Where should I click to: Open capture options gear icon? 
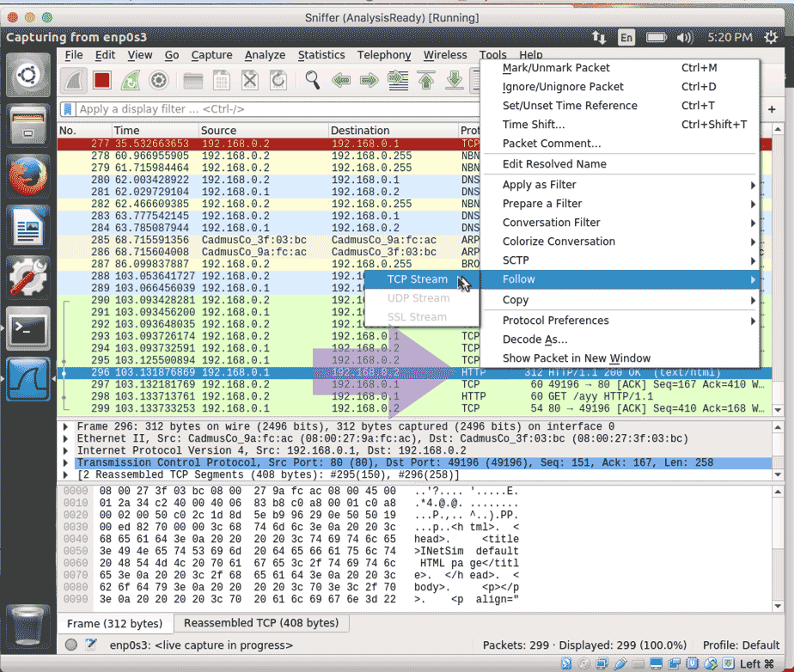pyautogui.click(x=159, y=81)
